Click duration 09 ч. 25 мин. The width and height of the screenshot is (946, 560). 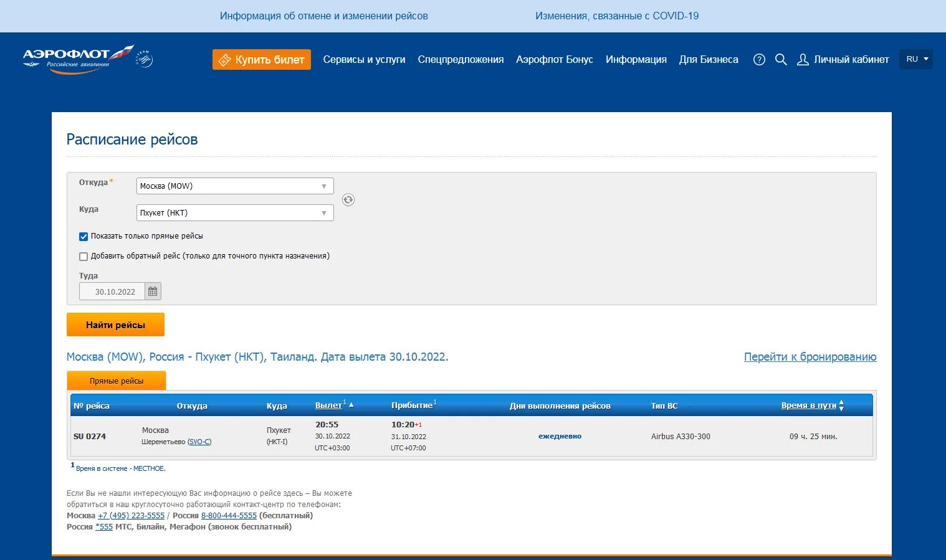click(813, 437)
